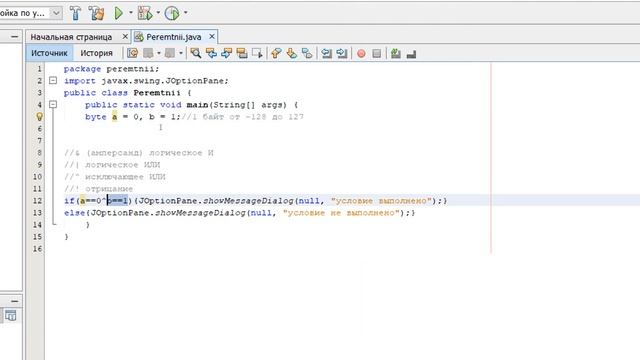Click the window icon in lower left panel
Image resolution: width=640 pixels, height=360 pixels.
[11, 316]
